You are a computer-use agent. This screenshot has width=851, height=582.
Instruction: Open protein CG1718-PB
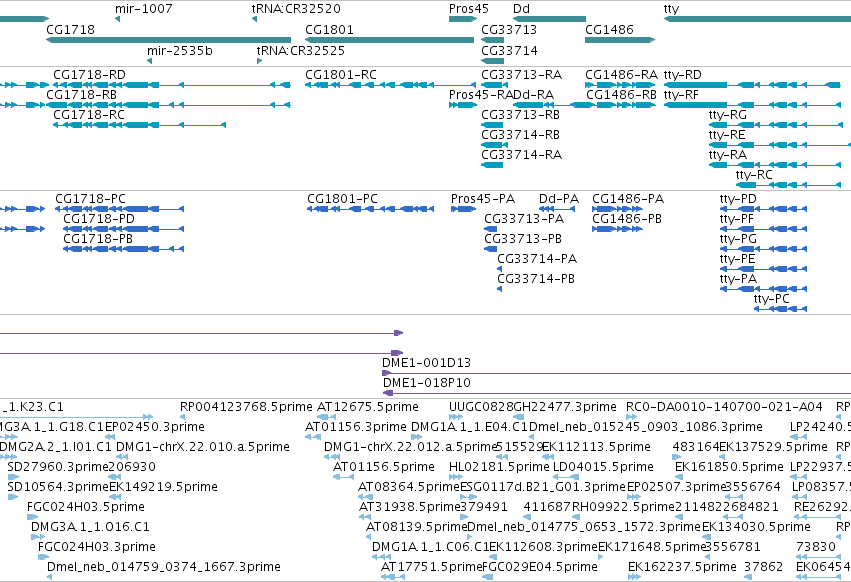click(124, 249)
